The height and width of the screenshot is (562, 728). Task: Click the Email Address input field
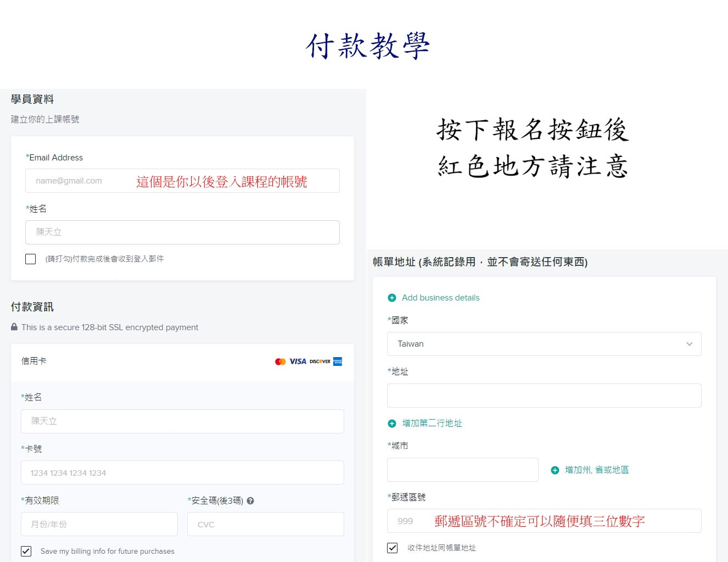point(182,181)
